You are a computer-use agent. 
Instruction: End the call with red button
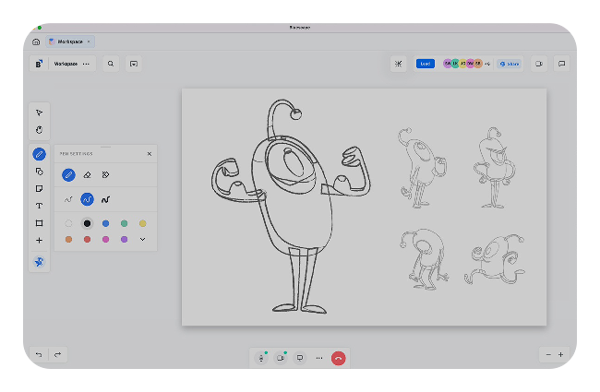pyautogui.click(x=338, y=358)
